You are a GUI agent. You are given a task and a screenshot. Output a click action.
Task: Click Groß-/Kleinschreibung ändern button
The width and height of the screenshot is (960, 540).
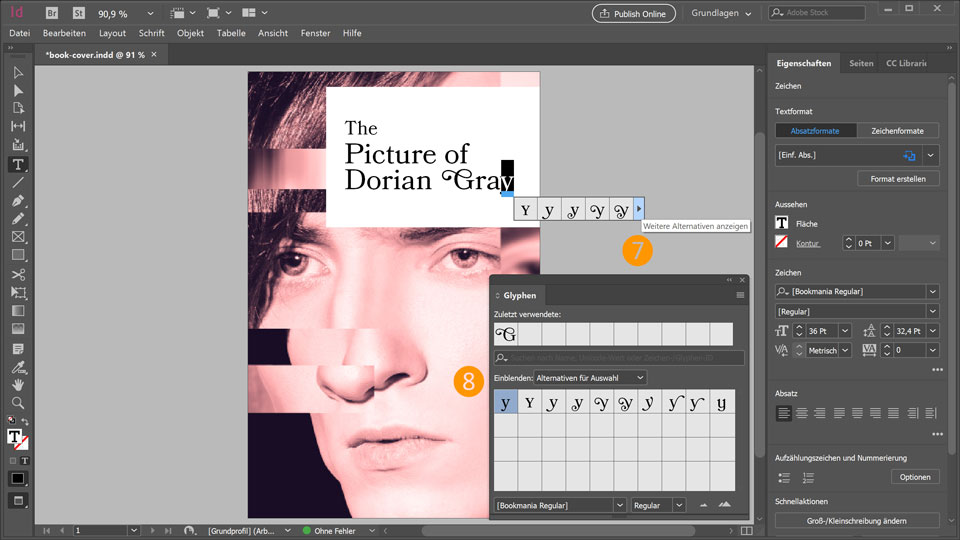[857, 521]
